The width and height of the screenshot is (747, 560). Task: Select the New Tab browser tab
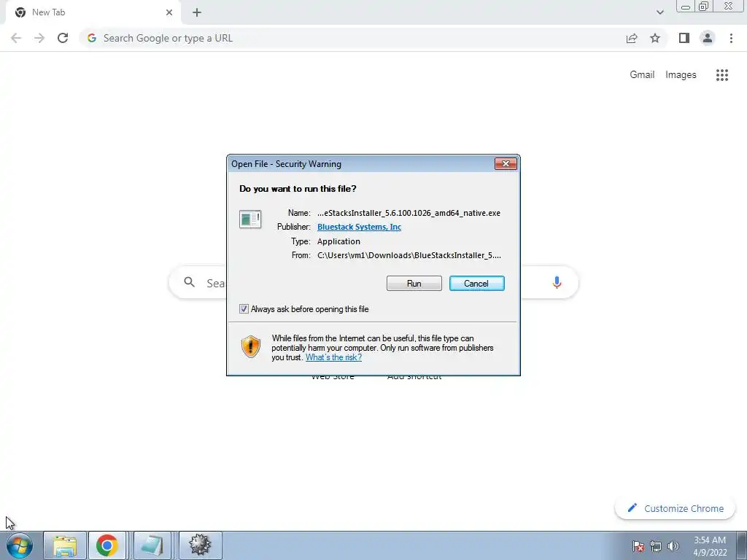(x=93, y=12)
